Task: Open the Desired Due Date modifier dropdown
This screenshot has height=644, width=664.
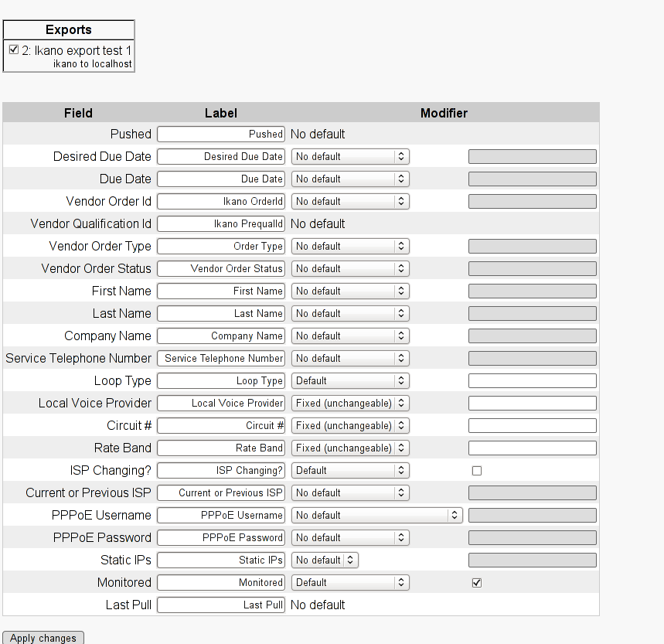Action: coord(349,157)
